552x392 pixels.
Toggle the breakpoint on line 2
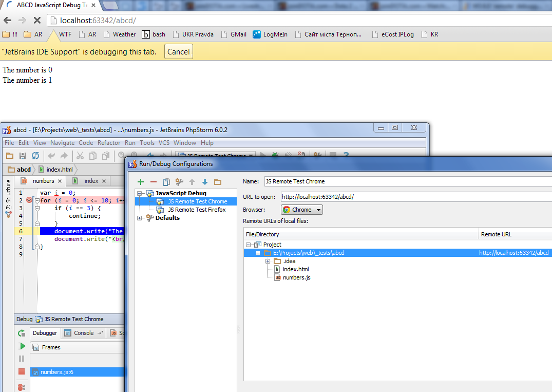pos(29,200)
